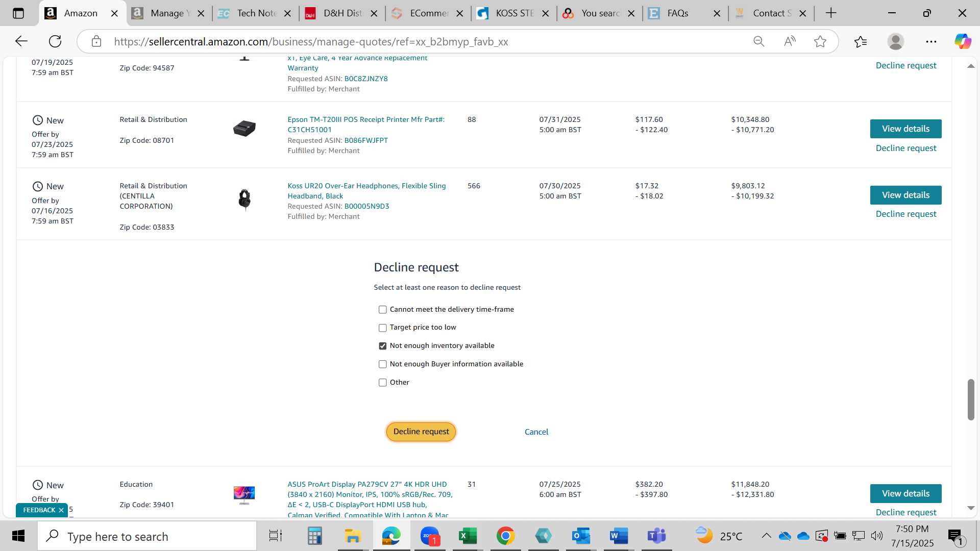Open File Explorer from the taskbar
Screen dimensions: 980x551
(353, 536)
